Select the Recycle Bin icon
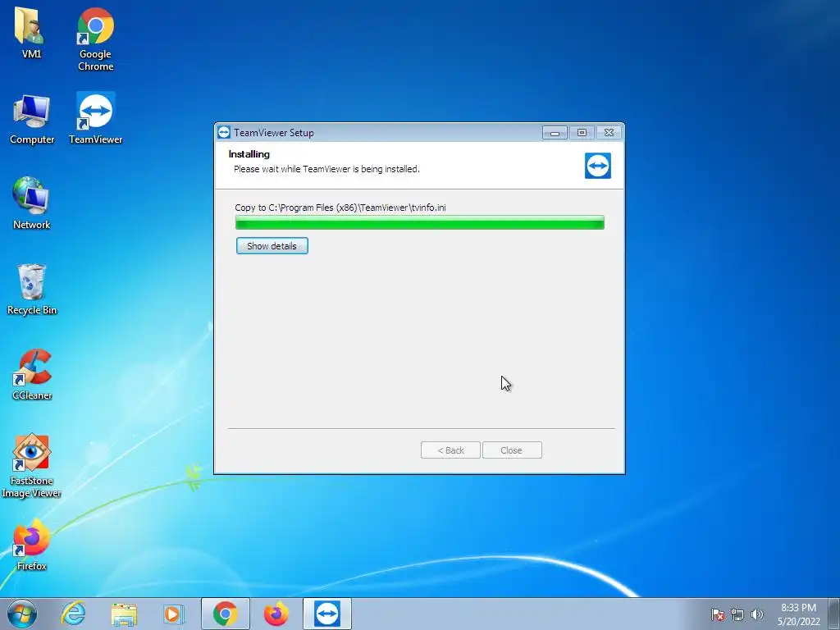Image resolution: width=840 pixels, height=630 pixels. point(32,290)
